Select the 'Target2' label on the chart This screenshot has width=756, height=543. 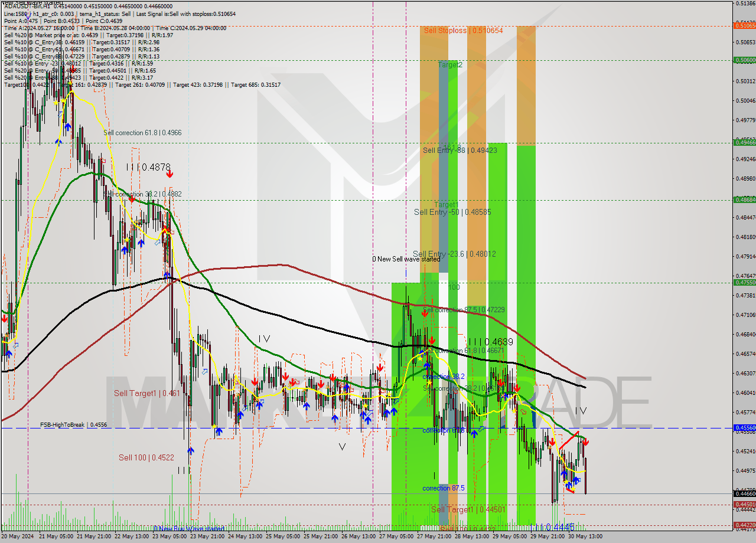[450, 64]
